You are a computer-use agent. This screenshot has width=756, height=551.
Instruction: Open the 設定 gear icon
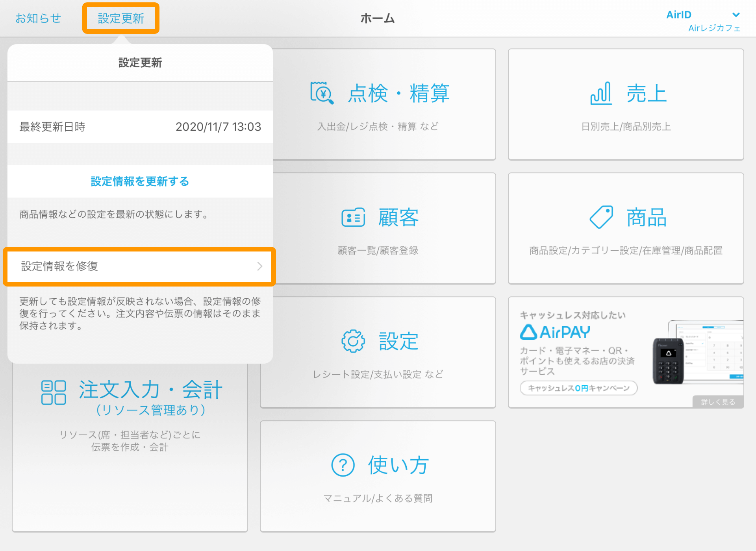(x=353, y=341)
